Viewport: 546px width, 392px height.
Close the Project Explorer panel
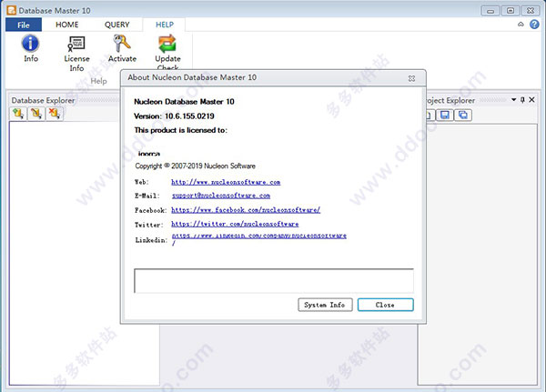pos(531,100)
